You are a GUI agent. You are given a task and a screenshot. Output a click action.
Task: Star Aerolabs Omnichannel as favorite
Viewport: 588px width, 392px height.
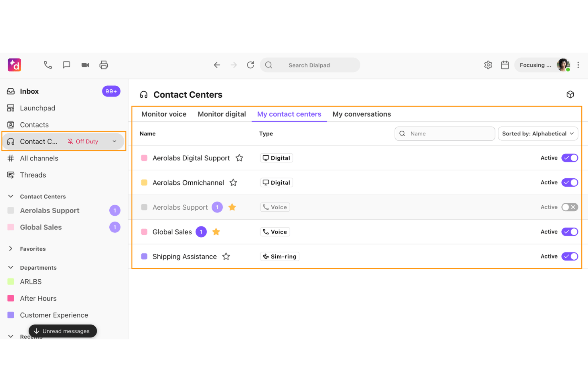coord(233,183)
